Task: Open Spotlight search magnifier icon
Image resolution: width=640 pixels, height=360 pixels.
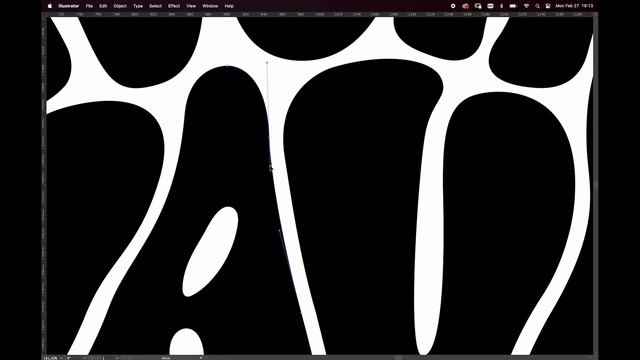Action: pyautogui.click(x=538, y=6)
